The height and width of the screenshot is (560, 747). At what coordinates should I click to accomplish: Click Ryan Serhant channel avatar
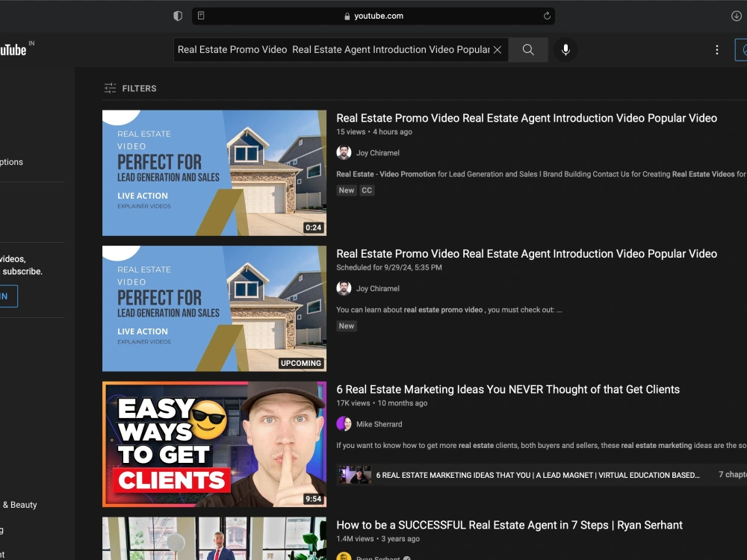pos(344,556)
